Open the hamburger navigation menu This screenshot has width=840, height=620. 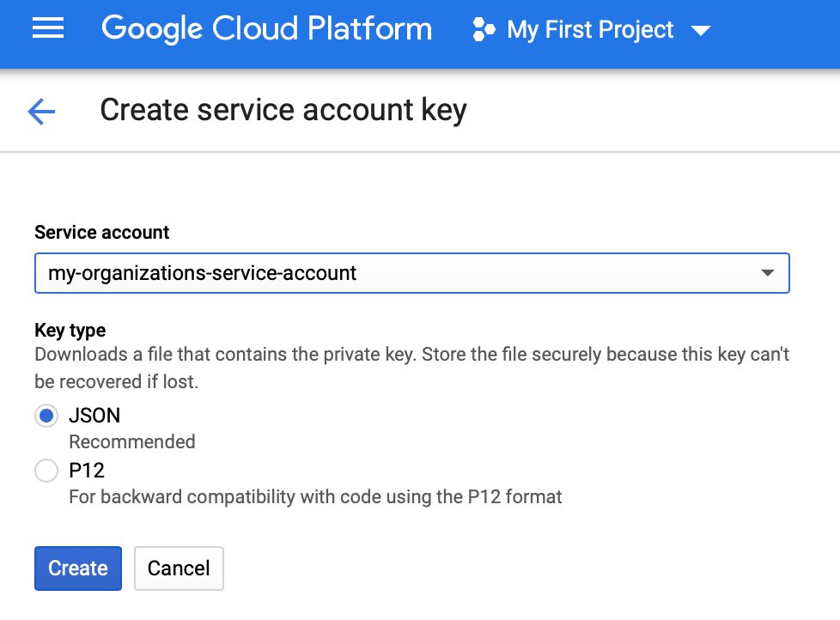click(48, 29)
